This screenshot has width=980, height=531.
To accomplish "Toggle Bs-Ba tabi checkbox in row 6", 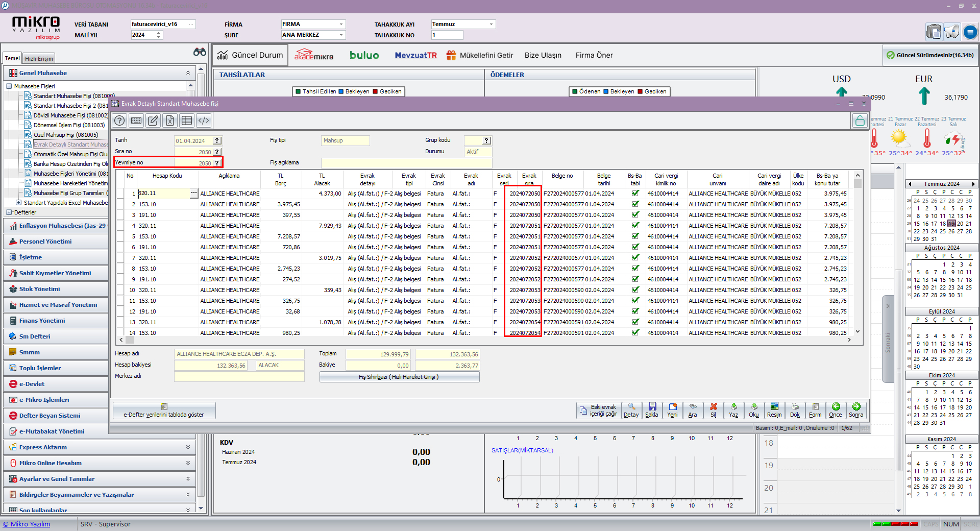I will pos(635,247).
